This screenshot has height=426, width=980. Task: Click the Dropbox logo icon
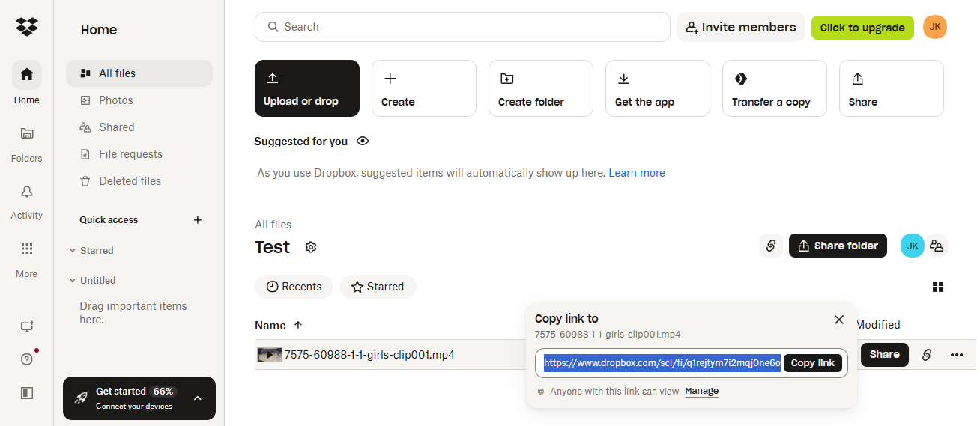click(x=27, y=27)
